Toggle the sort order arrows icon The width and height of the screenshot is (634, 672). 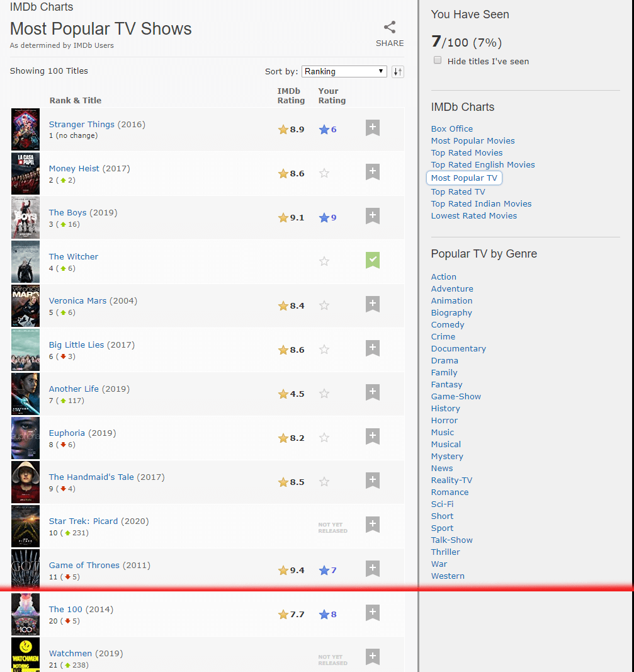(397, 71)
